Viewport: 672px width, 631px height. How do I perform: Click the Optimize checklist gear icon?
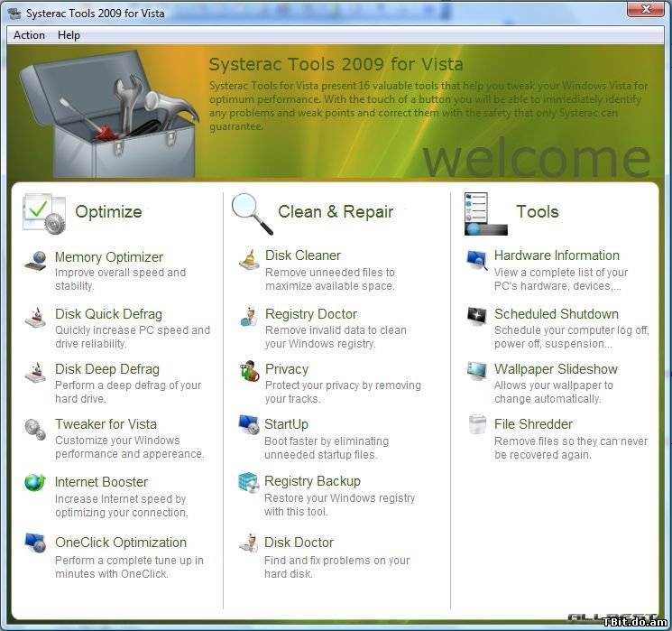(44, 214)
